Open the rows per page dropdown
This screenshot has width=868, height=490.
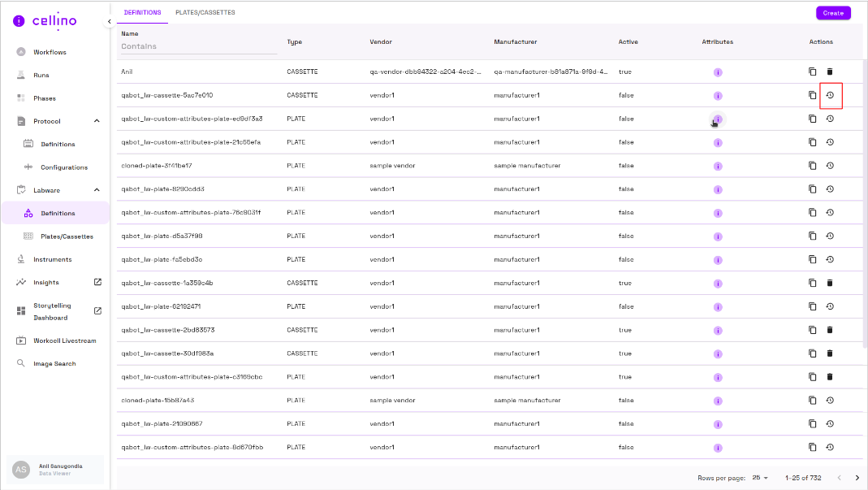point(760,478)
